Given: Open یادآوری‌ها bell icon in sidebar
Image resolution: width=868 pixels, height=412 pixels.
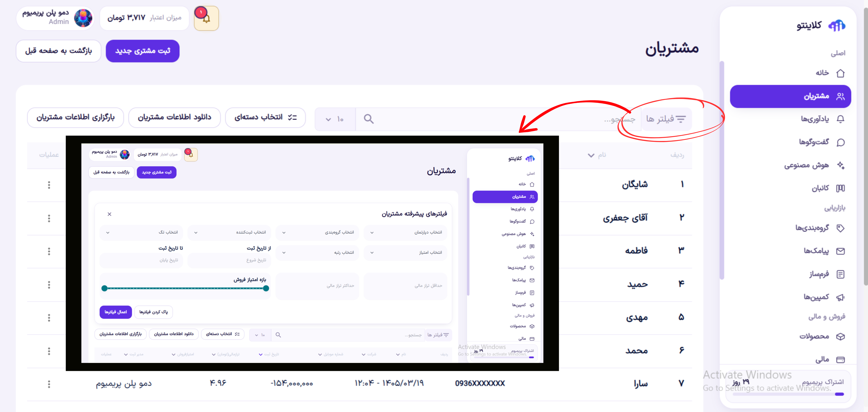Looking at the screenshot, I should coord(840,119).
